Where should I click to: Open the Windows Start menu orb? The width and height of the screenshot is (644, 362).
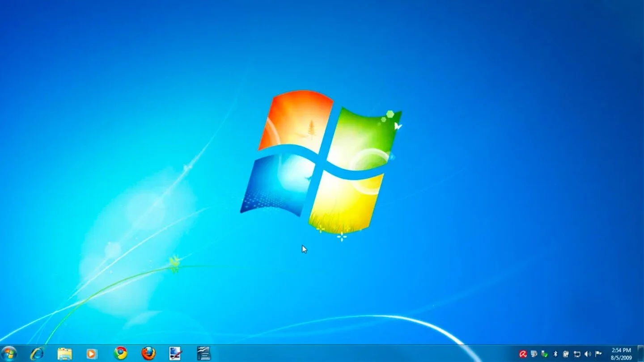tap(8, 354)
